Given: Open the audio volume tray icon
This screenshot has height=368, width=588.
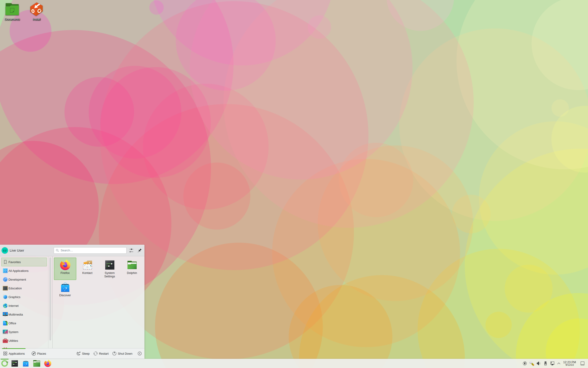Looking at the screenshot, I should 538,364.
